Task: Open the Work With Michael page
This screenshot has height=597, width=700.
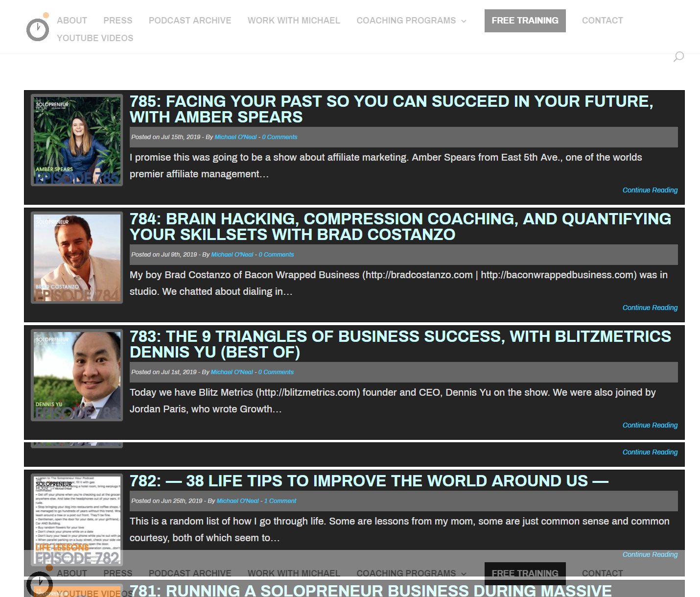Action: click(x=294, y=21)
